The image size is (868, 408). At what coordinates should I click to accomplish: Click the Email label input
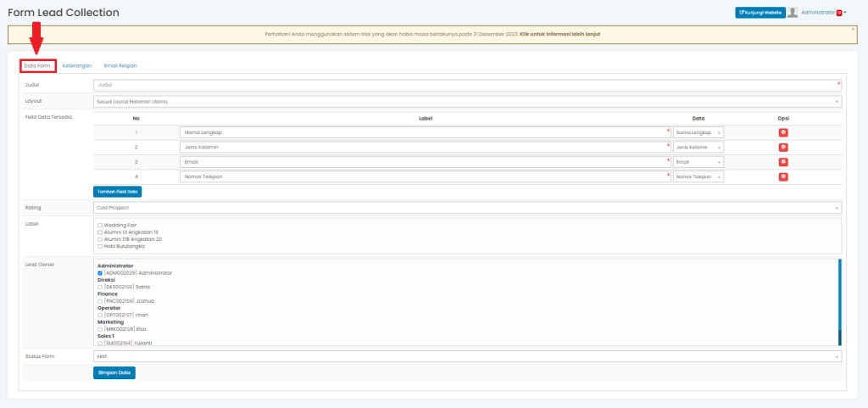tap(426, 162)
